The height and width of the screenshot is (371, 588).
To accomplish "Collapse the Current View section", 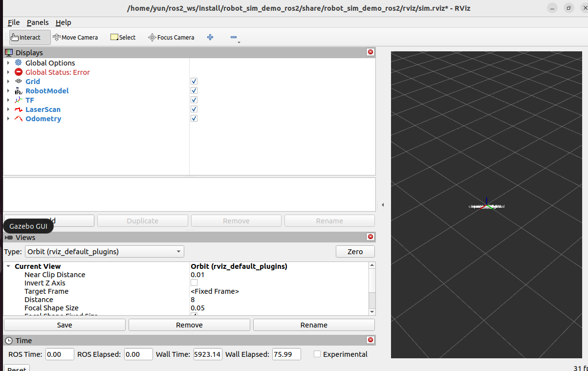I will (8, 266).
